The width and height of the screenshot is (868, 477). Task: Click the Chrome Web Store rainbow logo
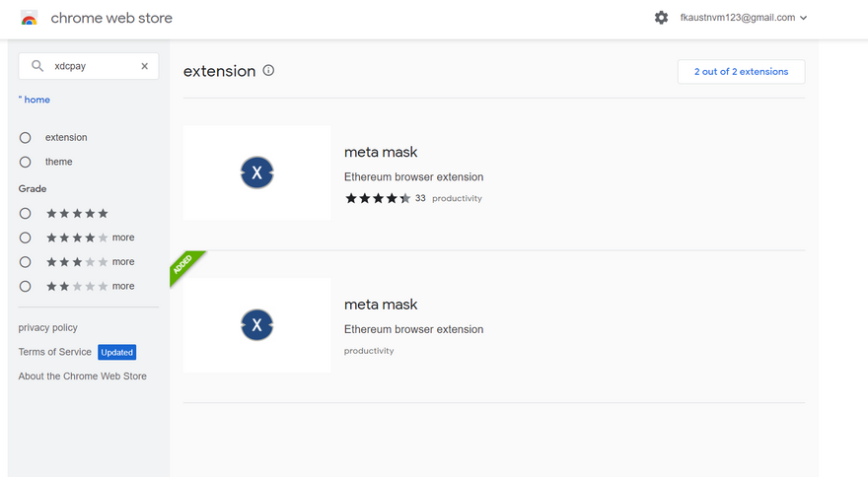coord(30,18)
